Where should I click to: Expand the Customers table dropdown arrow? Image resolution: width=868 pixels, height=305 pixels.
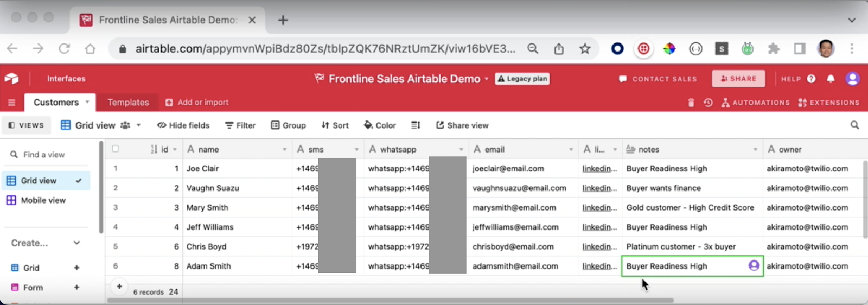coord(87,102)
